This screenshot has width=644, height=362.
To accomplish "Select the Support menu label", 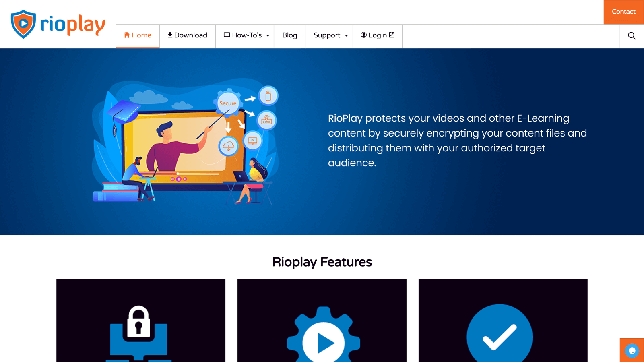I will 327,35.
